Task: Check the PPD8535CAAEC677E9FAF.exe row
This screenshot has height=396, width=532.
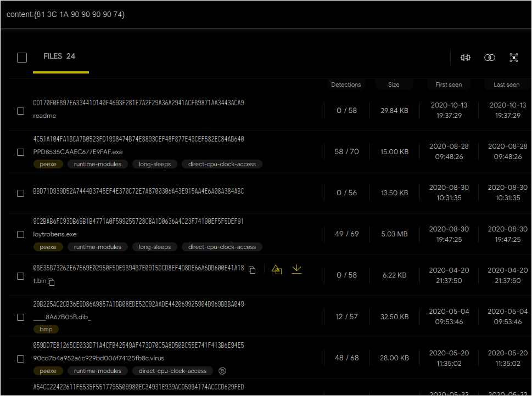Action: (21, 152)
